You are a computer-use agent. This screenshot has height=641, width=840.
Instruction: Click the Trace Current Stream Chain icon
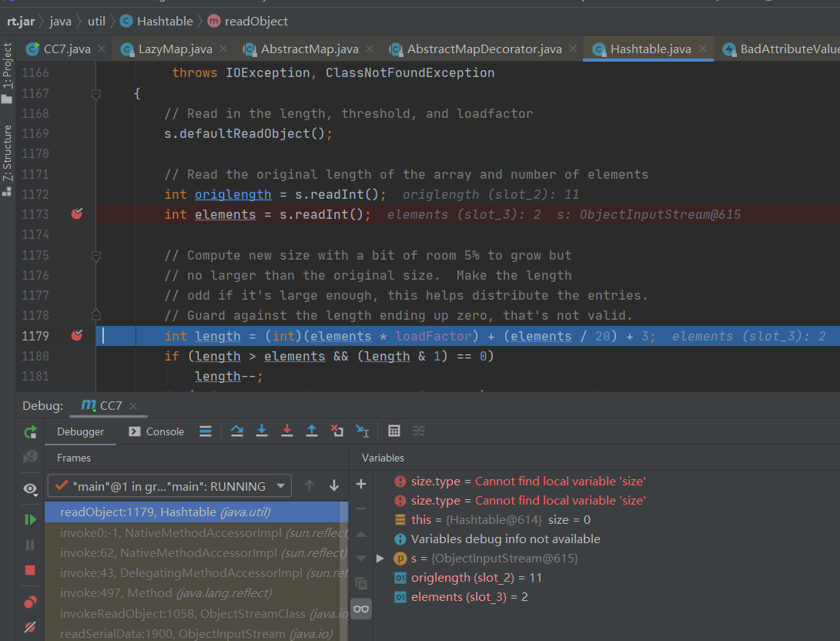click(x=419, y=431)
